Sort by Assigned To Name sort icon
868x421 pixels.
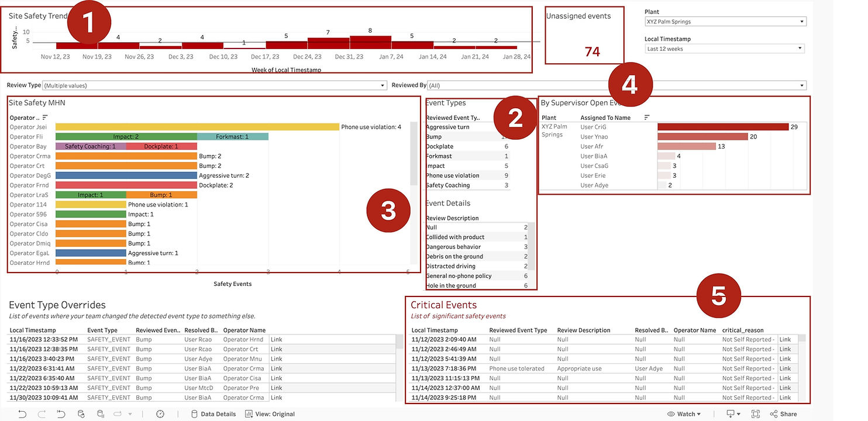[x=647, y=118]
